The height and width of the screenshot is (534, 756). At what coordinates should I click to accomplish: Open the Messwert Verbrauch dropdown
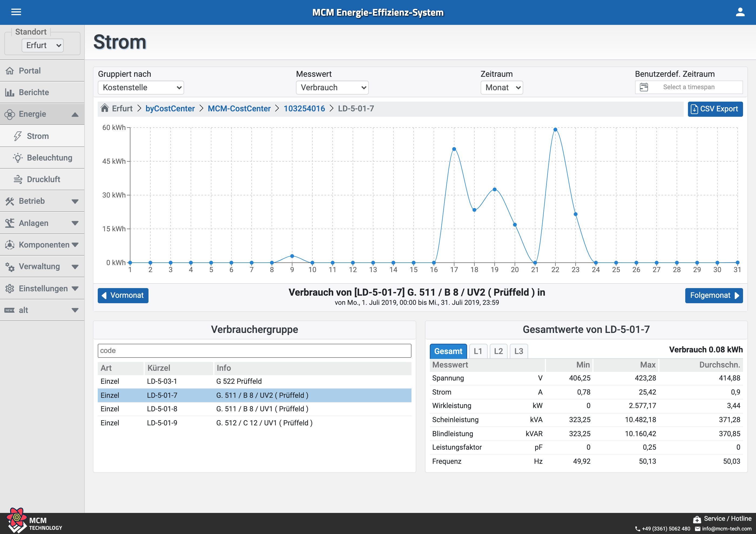pos(332,88)
